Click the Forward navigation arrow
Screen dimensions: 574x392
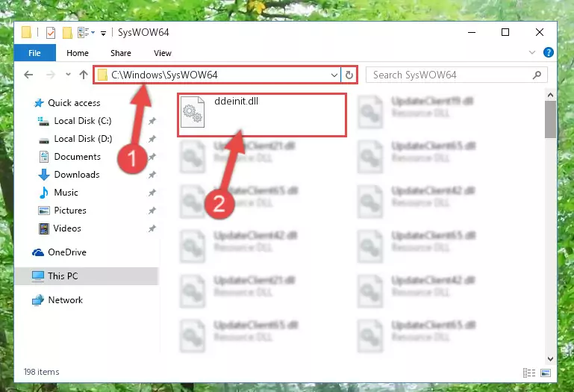click(x=51, y=75)
